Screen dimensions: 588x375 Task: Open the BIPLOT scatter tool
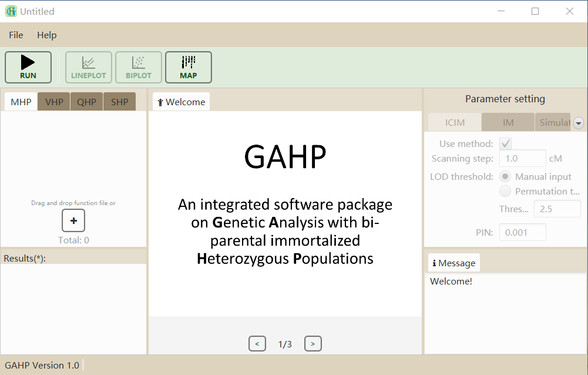[139, 67]
